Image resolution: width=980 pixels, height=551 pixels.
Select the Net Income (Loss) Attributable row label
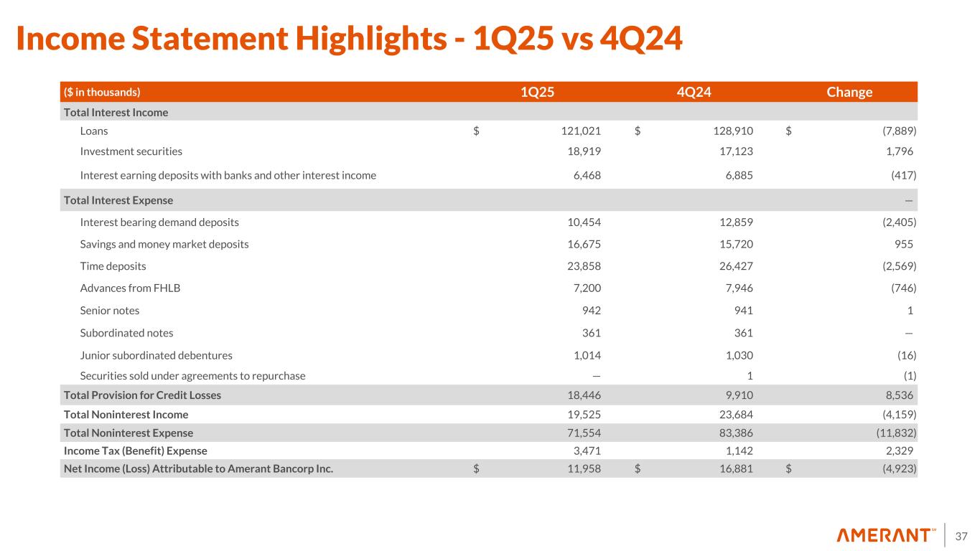coord(198,469)
